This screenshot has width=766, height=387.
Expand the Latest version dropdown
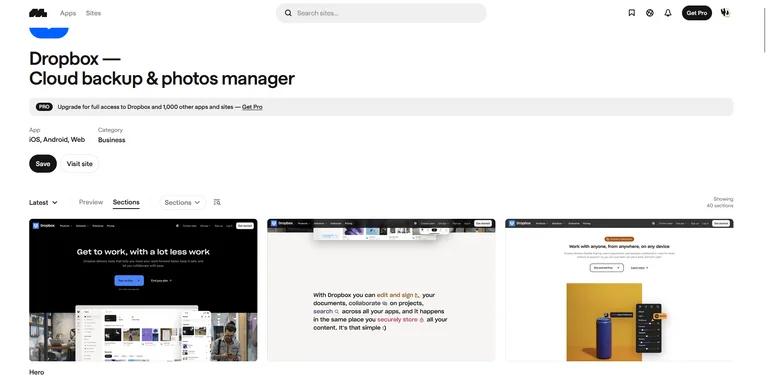tap(43, 202)
